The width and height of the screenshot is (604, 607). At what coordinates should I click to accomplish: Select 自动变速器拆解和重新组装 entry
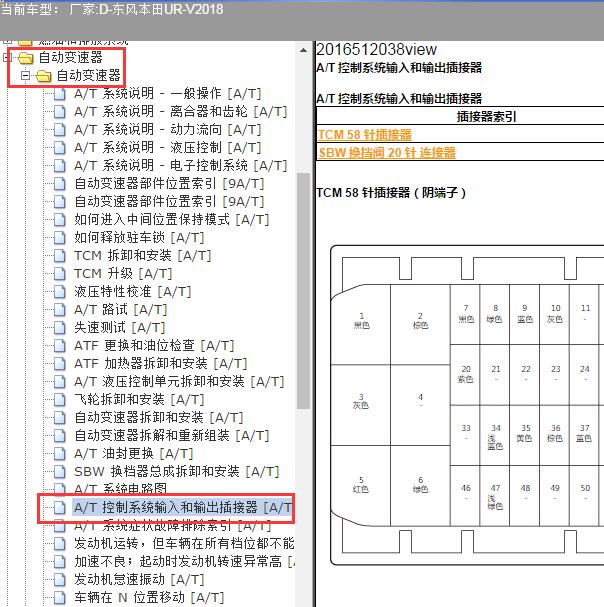tap(172, 436)
